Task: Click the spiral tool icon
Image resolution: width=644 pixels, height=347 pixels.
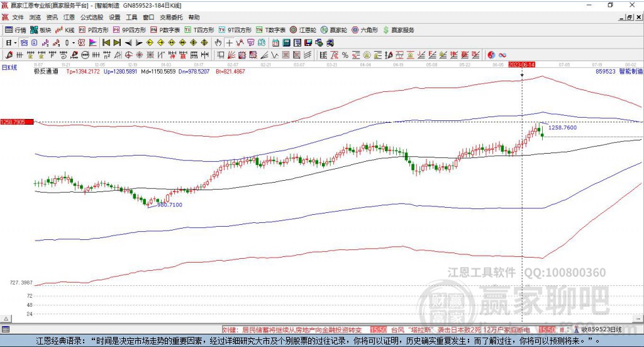Action: 64,55
